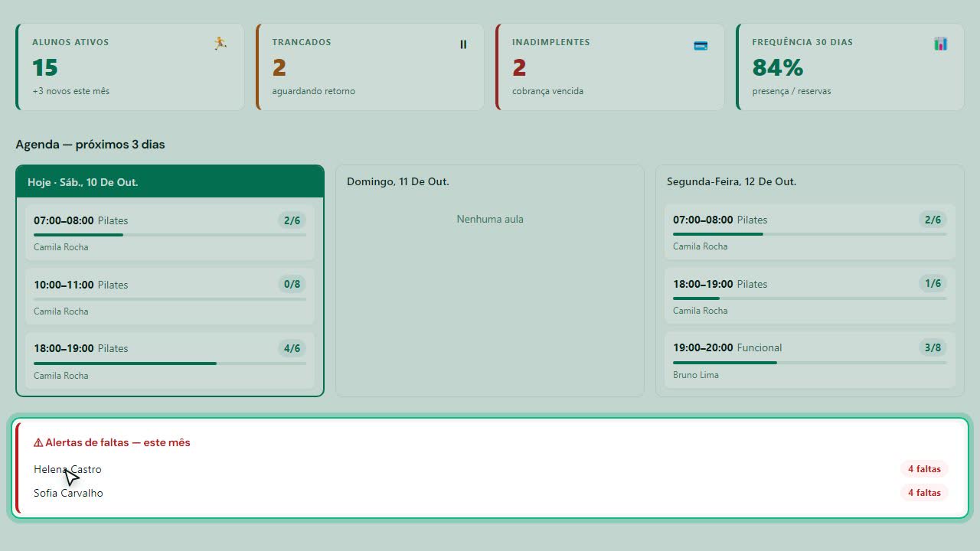The height and width of the screenshot is (551, 980).
Task: Click the 4 faltas badge for Helena Castro
Action: 924,469
